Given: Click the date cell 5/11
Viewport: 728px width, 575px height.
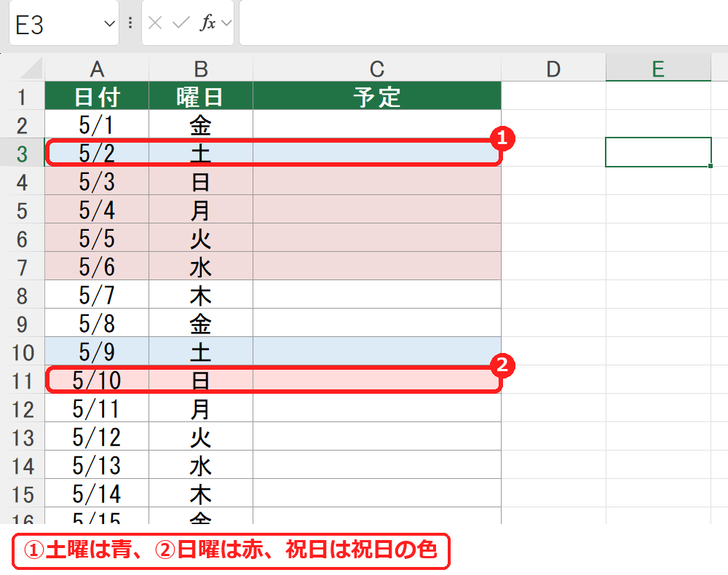Looking at the screenshot, I should [x=97, y=409].
